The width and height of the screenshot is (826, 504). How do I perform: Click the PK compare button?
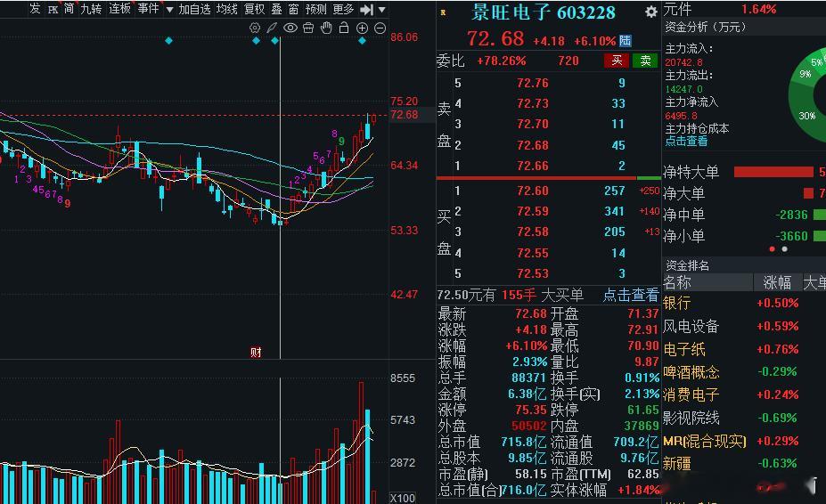pos(53,10)
